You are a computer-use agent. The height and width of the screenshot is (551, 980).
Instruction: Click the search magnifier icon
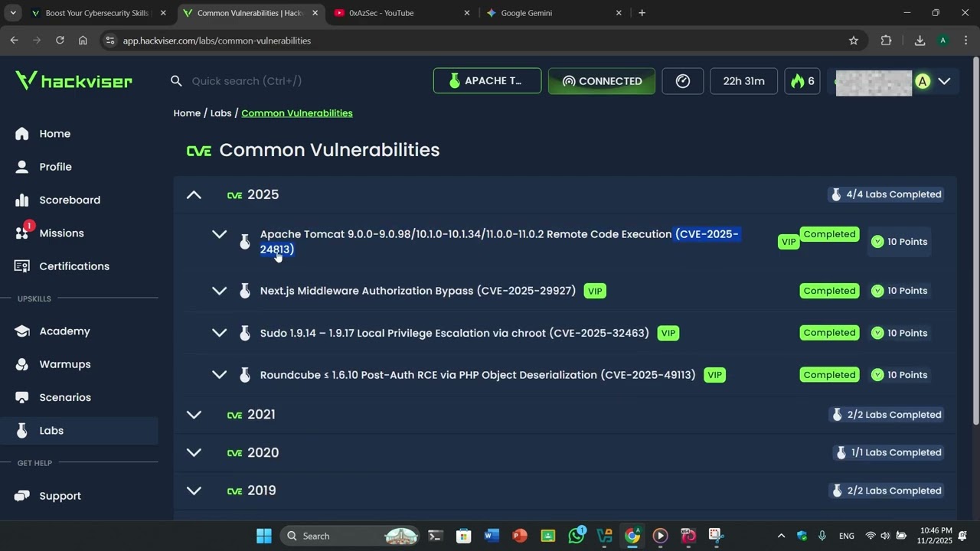(x=176, y=80)
